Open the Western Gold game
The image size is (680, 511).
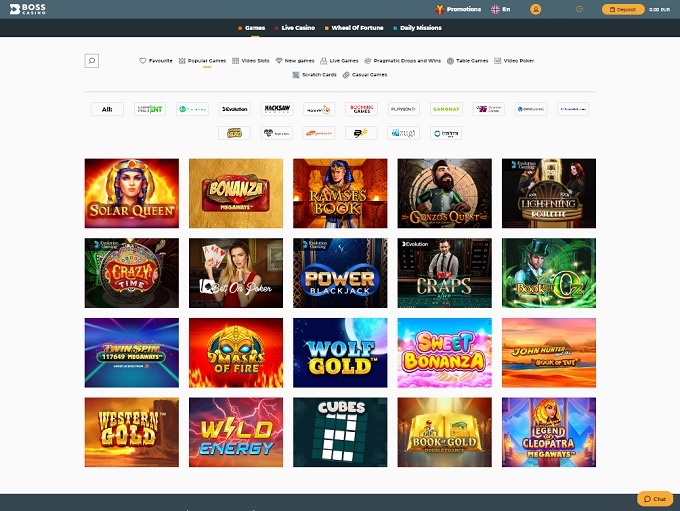click(x=132, y=432)
